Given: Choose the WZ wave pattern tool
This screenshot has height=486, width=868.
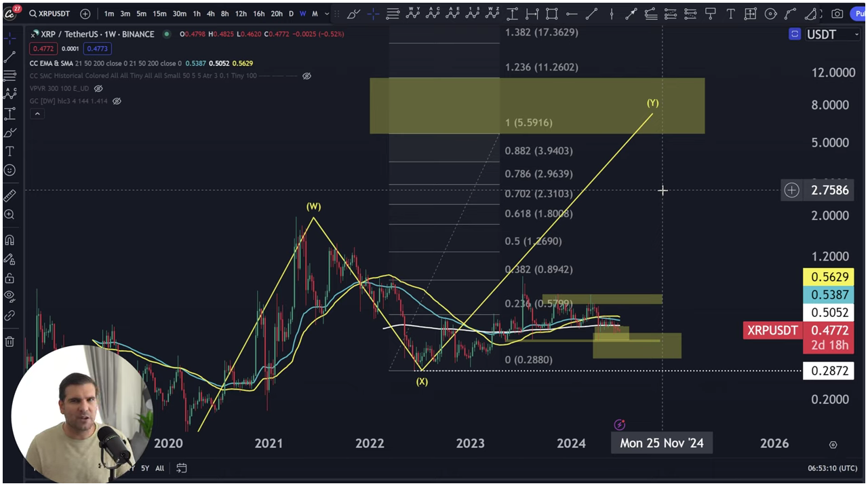Looking at the screenshot, I should 492,14.
